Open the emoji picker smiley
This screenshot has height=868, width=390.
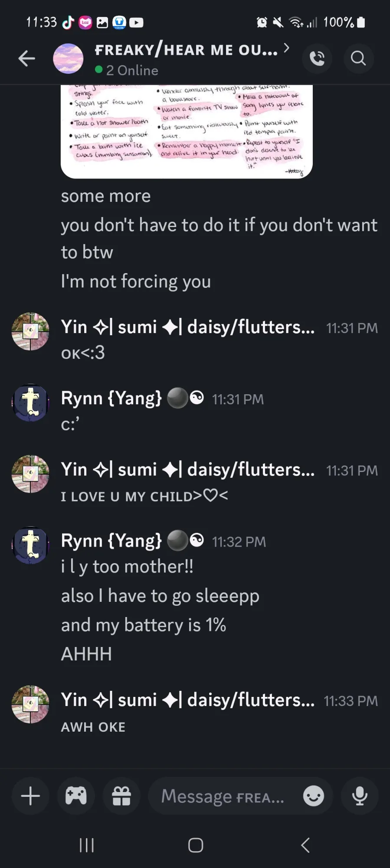pyautogui.click(x=314, y=796)
